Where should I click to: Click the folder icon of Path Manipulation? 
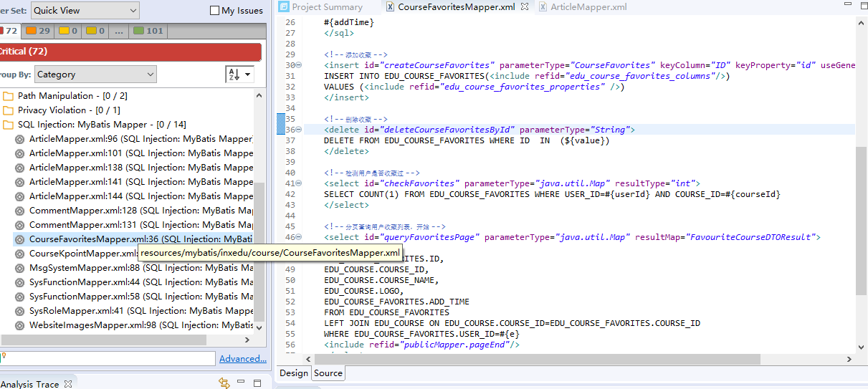tap(8, 96)
